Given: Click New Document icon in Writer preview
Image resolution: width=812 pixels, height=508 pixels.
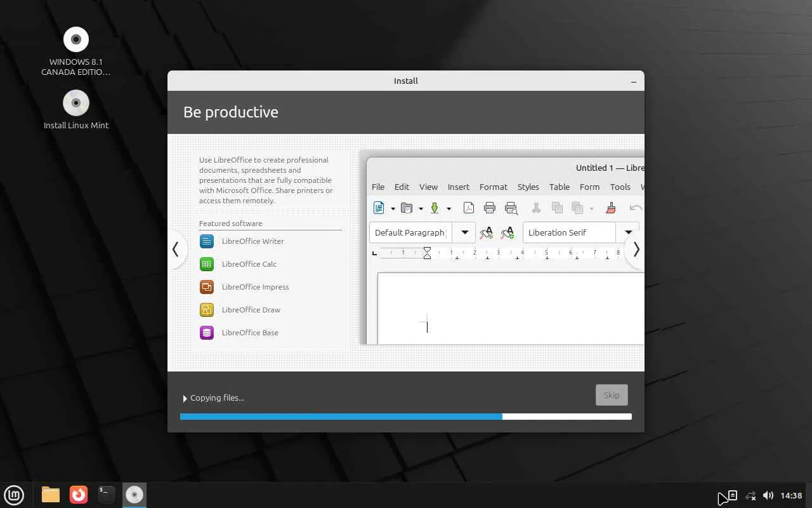Looking at the screenshot, I should (379, 208).
